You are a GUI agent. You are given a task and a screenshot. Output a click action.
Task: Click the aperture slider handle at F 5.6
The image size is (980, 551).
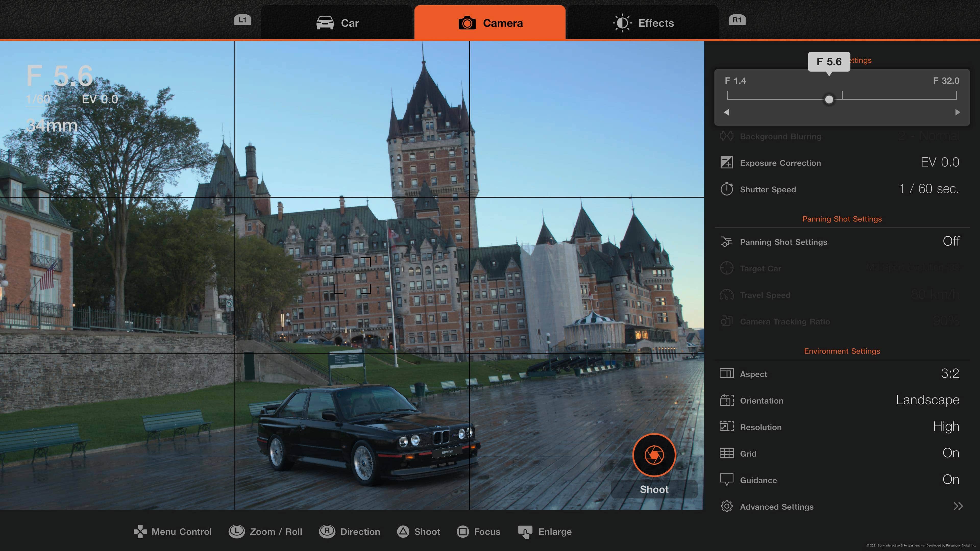tap(829, 100)
